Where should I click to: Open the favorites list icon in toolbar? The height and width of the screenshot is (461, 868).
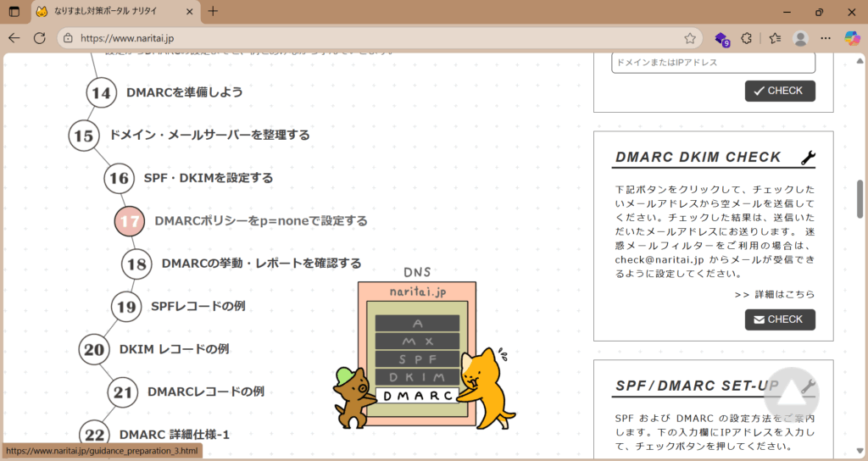(775, 38)
